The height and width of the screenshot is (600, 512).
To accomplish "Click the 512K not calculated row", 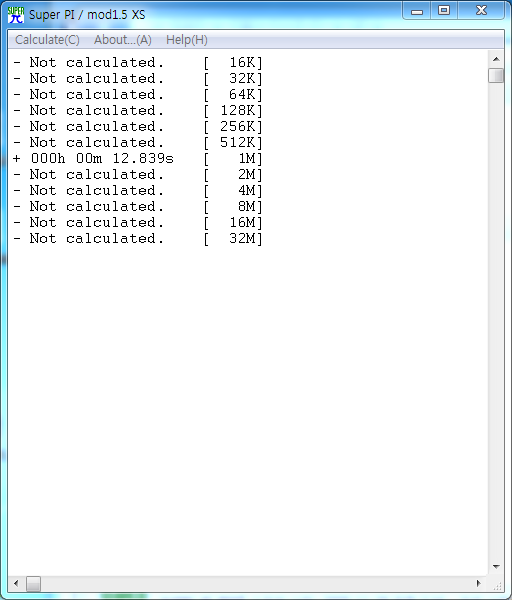I will pos(138,142).
